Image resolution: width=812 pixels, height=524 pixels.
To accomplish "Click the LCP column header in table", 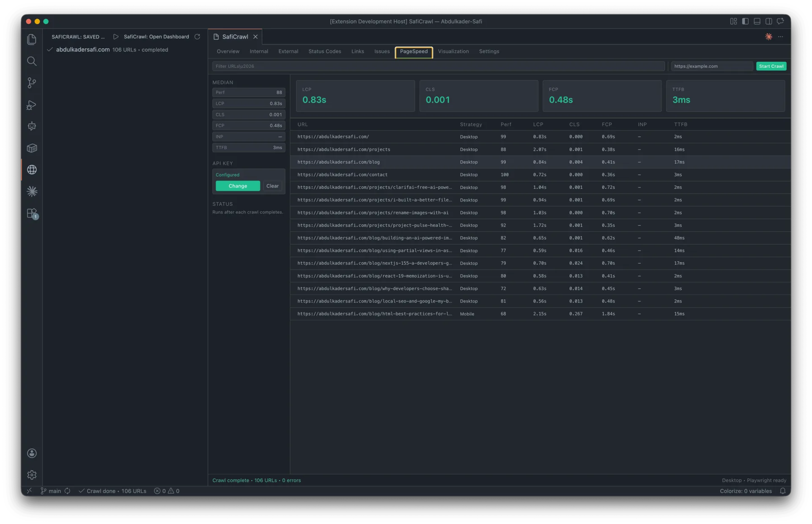I will tap(538, 124).
